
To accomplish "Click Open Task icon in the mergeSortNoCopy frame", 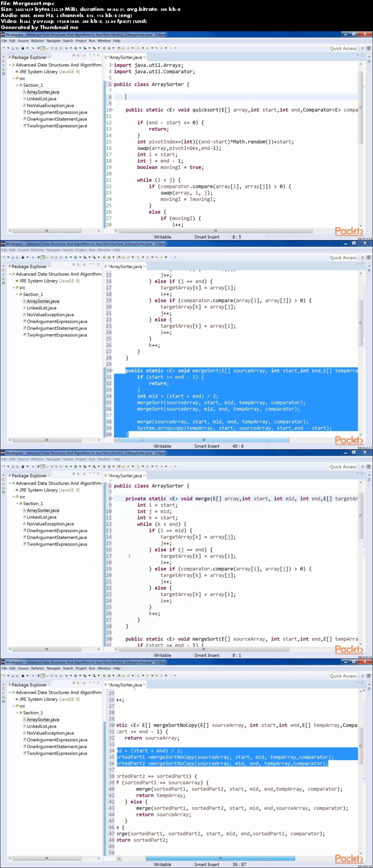I will 123,676.
